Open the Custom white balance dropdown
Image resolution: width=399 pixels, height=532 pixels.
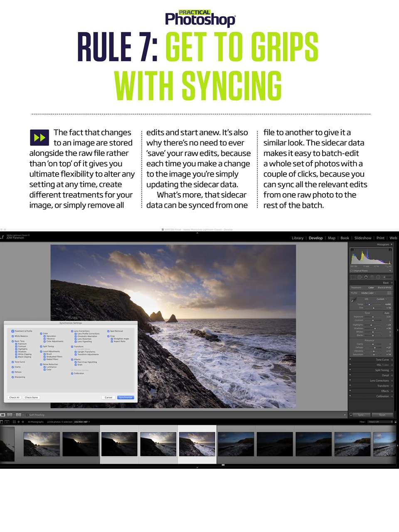point(381,299)
